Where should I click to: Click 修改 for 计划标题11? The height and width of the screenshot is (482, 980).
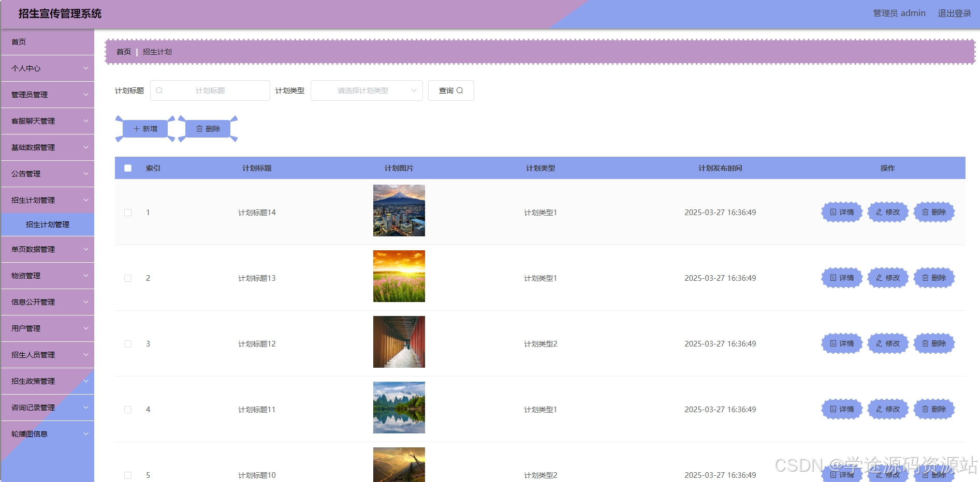coord(888,409)
